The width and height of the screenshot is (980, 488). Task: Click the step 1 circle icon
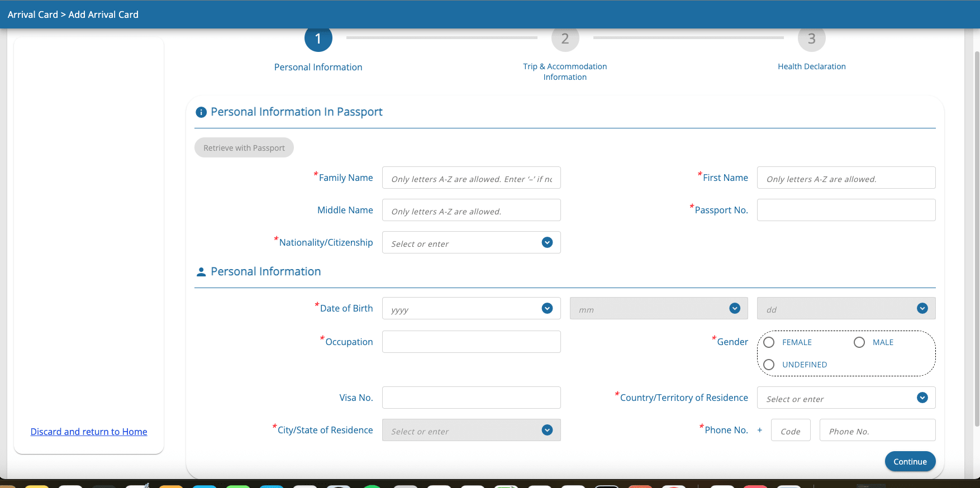[x=318, y=39]
